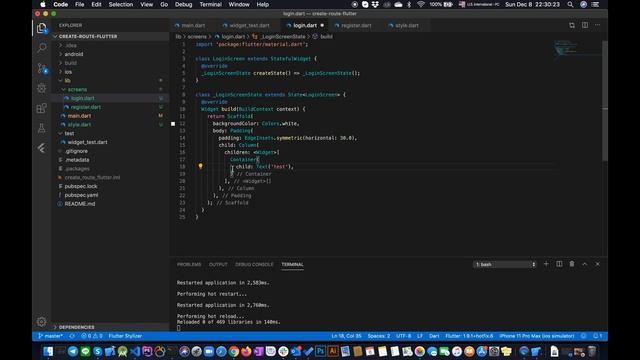
Task: Click the UTF-8 encoding in the status bar
Action: pos(404,336)
